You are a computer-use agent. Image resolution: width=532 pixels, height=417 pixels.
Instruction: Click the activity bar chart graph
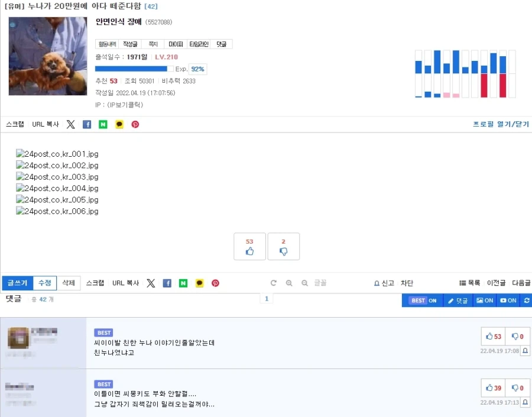(x=465, y=74)
